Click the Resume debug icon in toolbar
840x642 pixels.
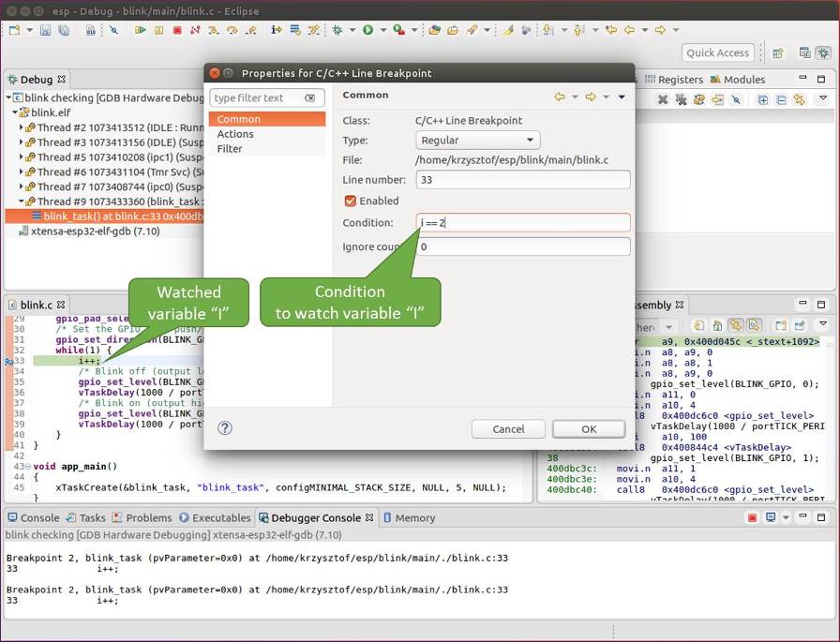click(141, 30)
